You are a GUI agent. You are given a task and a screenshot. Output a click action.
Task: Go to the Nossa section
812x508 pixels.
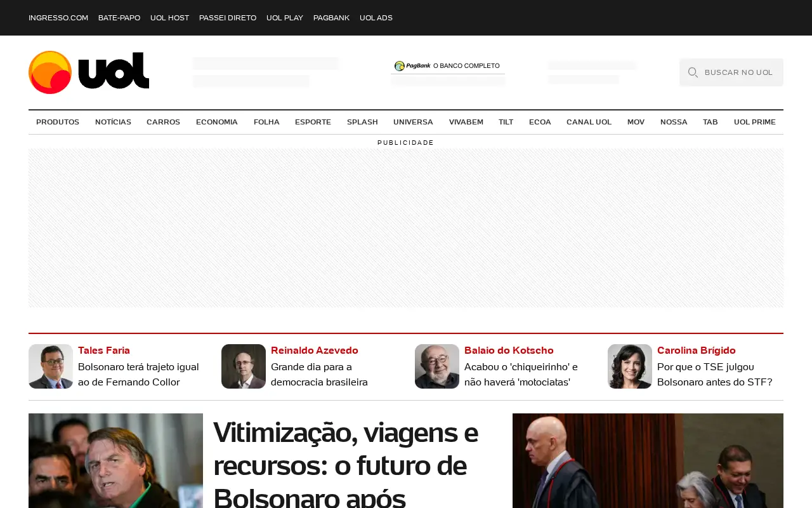tap(674, 122)
